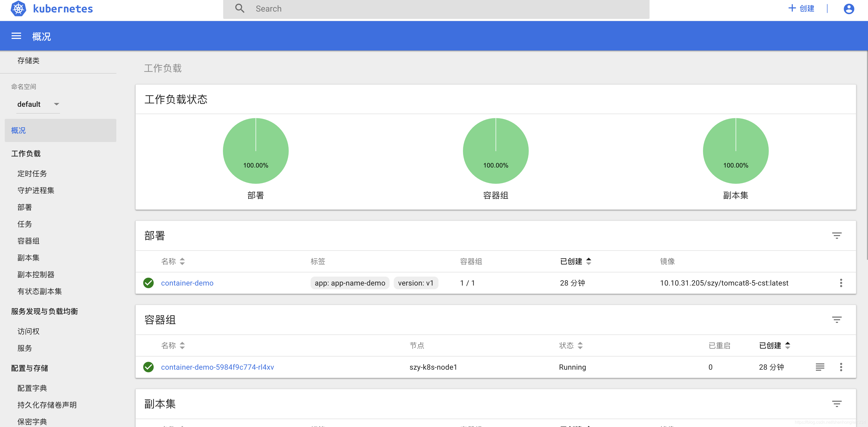Open actions menu for container-demo deployment
The width and height of the screenshot is (868, 427).
[841, 283]
